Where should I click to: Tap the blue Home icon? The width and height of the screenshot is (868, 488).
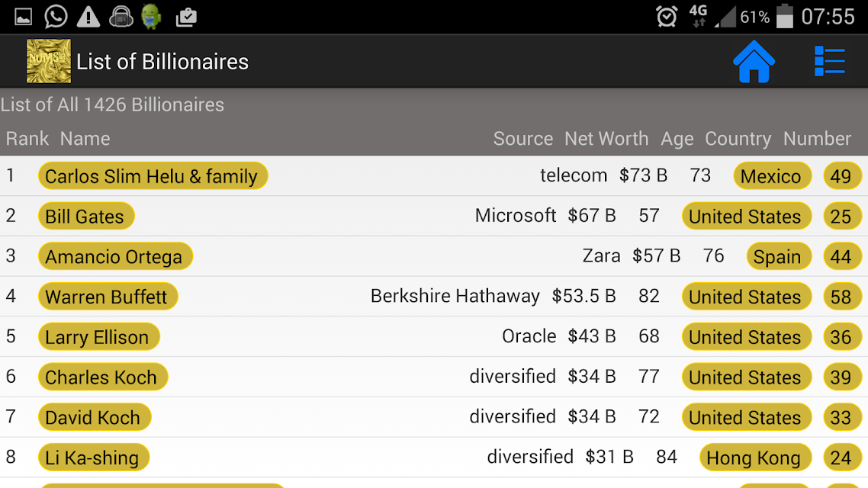pyautogui.click(x=754, y=62)
